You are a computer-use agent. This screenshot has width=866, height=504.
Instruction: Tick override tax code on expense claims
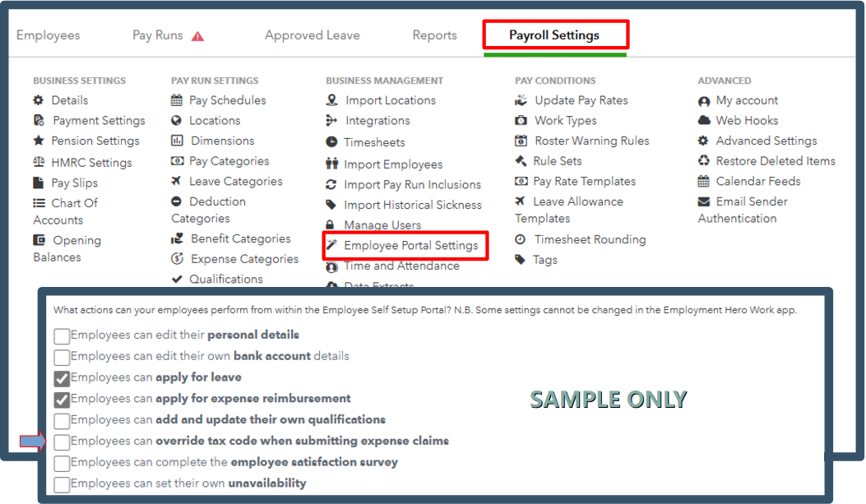coord(62,442)
